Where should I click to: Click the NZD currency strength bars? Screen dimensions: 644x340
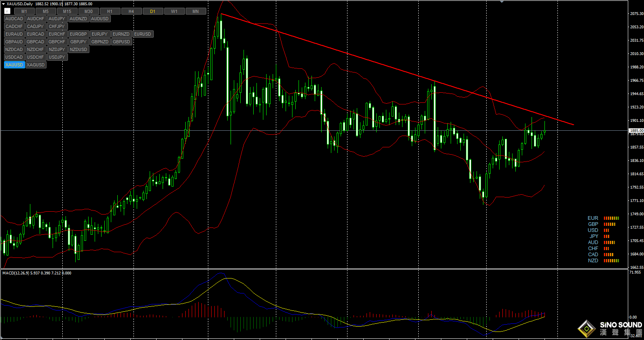[x=611, y=261]
